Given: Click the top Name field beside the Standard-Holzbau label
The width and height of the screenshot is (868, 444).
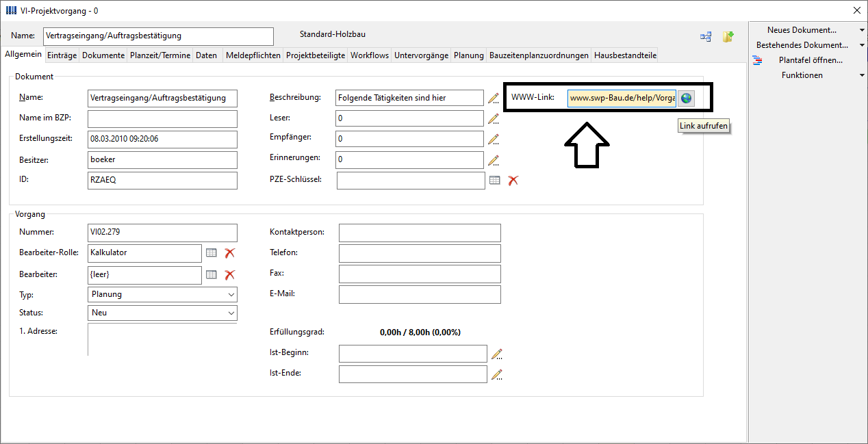Looking at the screenshot, I should pyautogui.click(x=158, y=36).
